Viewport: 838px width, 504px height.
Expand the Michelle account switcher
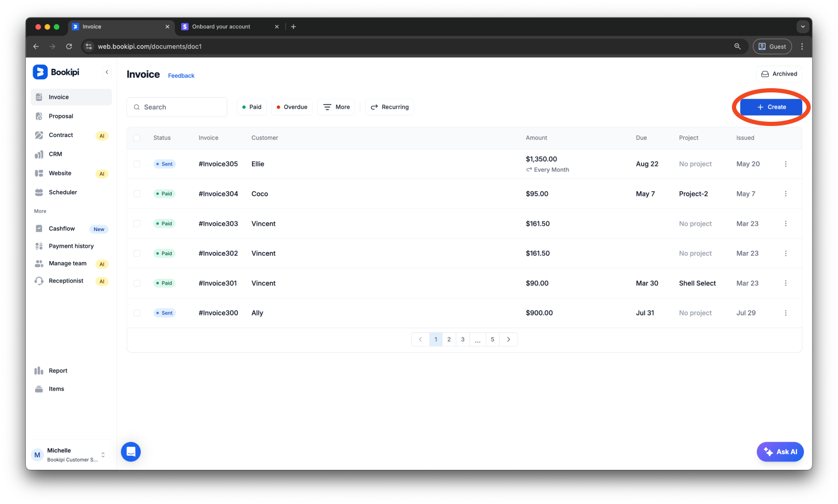[x=103, y=455]
